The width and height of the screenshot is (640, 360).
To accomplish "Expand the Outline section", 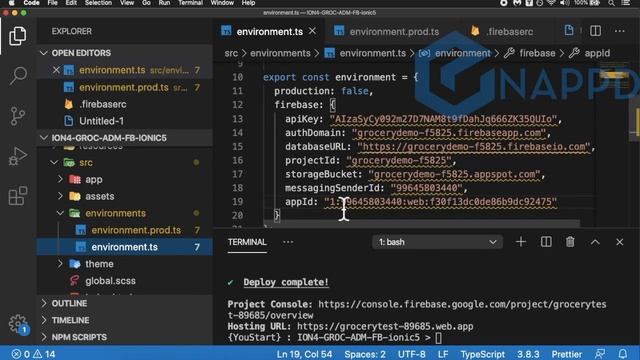I will coord(69,303).
